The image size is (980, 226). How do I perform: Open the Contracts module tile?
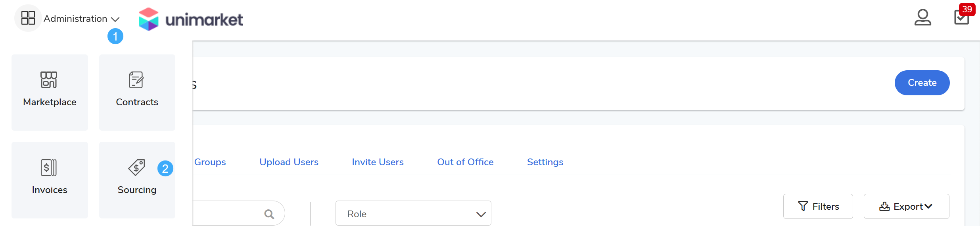(x=137, y=92)
